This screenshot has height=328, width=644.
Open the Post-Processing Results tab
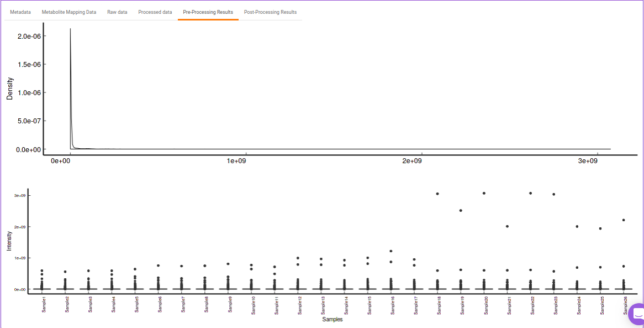270,12
